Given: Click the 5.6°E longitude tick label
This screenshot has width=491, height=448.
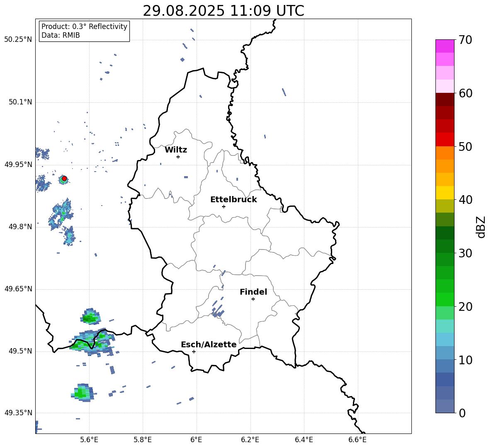Looking at the screenshot, I should pyautogui.click(x=89, y=440).
